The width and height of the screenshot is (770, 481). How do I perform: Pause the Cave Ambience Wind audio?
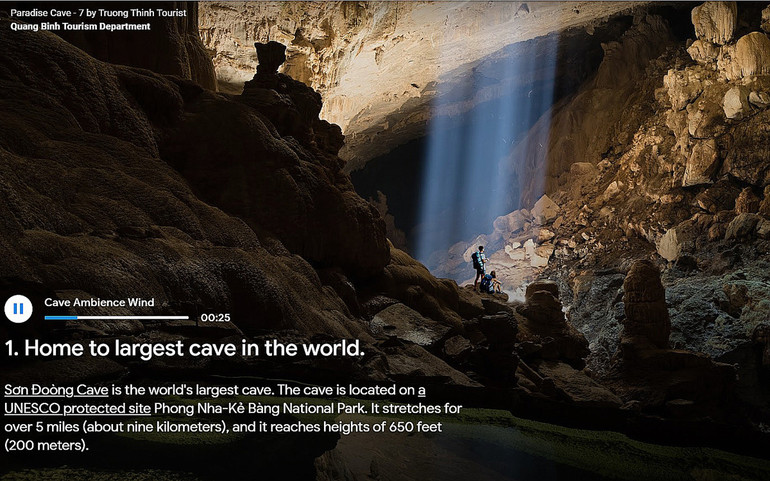(18, 309)
